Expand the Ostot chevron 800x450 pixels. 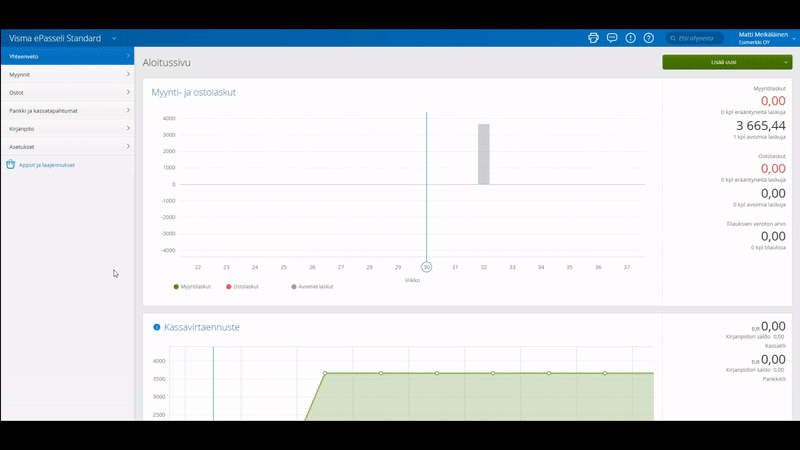(x=128, y=92)
